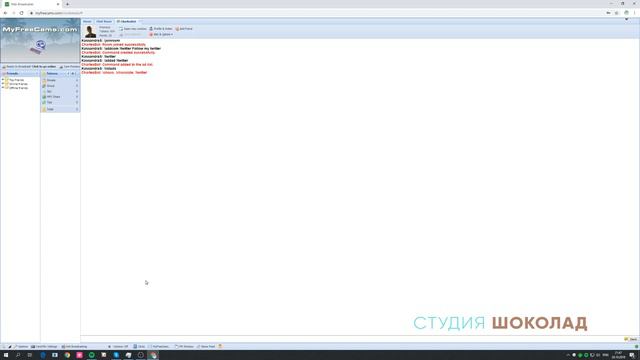Switch to the Chat Room tab
The width and height of the screenshot is (640, 360).
click(x=104, y=21)
